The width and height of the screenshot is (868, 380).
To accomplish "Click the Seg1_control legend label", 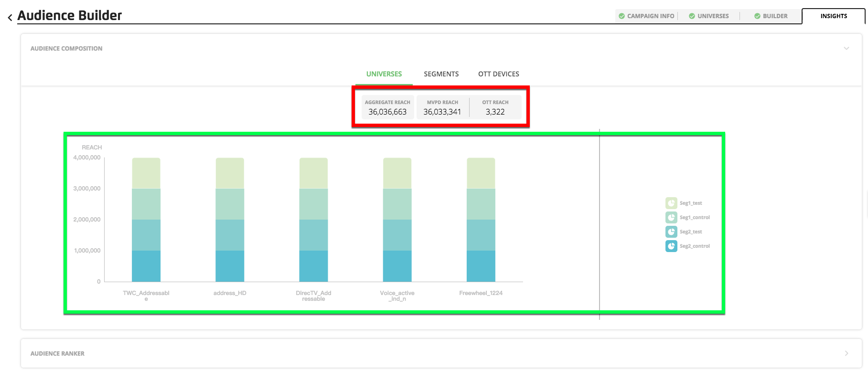I will point(695,218).
